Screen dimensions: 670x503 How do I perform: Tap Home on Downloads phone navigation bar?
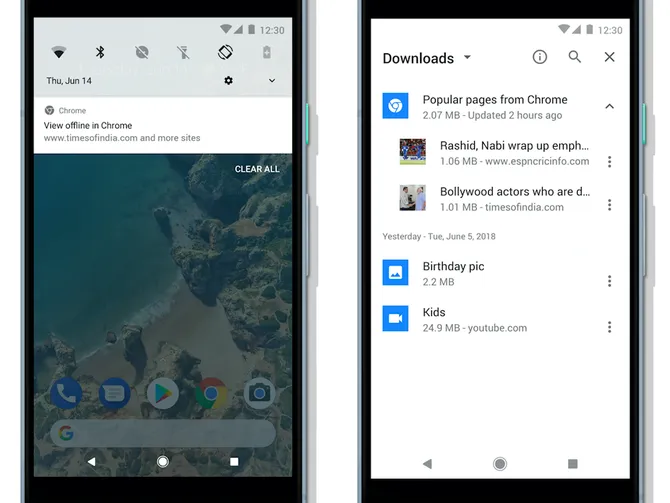[500, 464]
